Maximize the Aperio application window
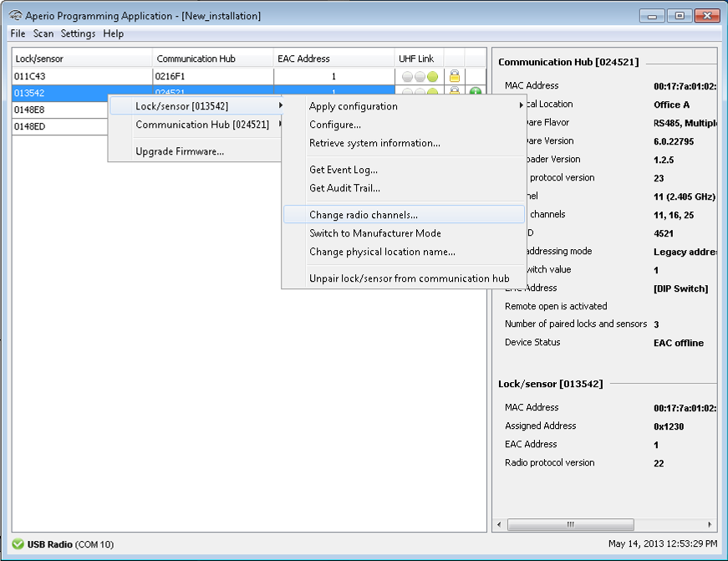The image size is (728, 561). point(680,16)
